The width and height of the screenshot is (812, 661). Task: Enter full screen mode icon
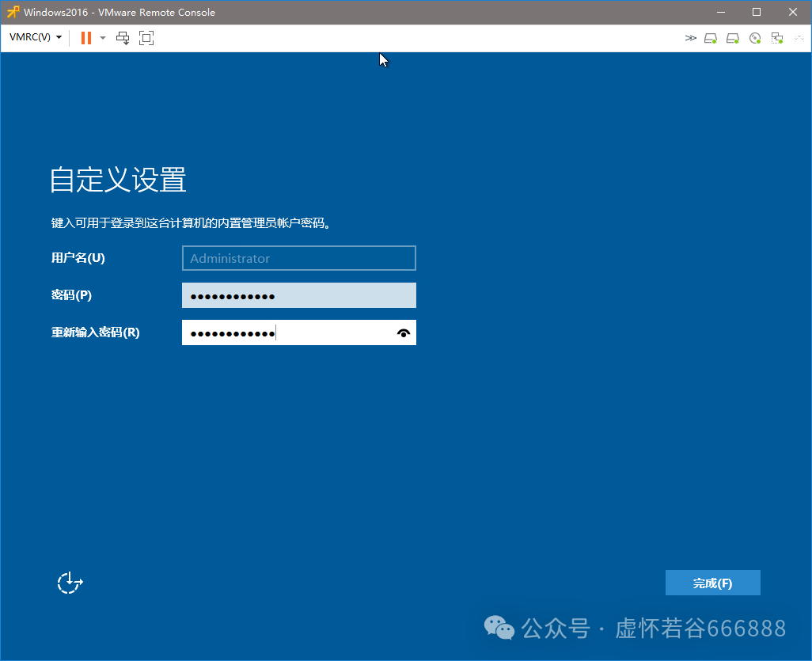click(146, 38)
